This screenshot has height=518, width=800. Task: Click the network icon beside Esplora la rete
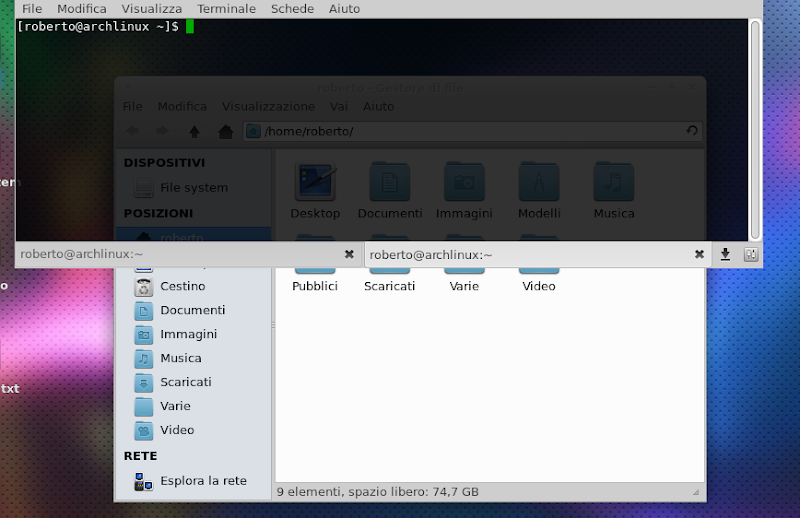click(x=144, y=481)
